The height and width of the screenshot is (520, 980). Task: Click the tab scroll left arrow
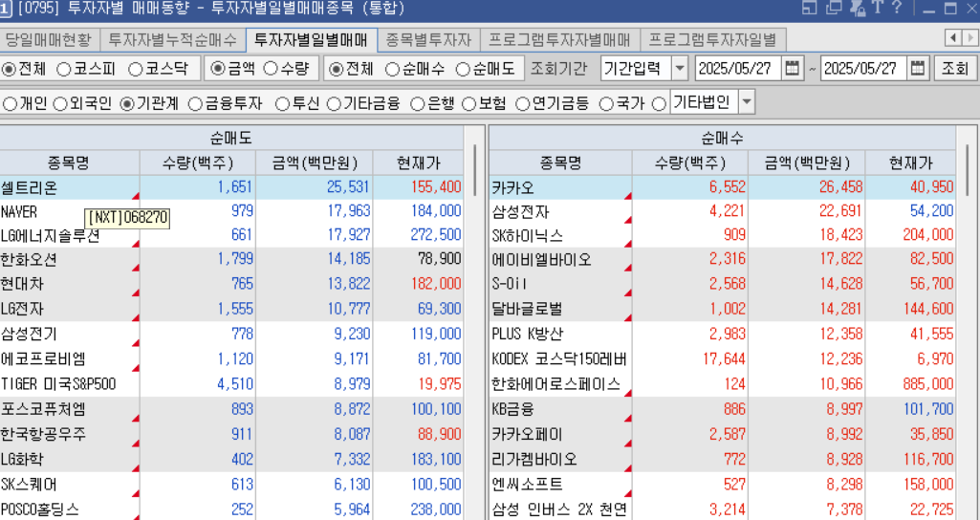pos(954,38)
